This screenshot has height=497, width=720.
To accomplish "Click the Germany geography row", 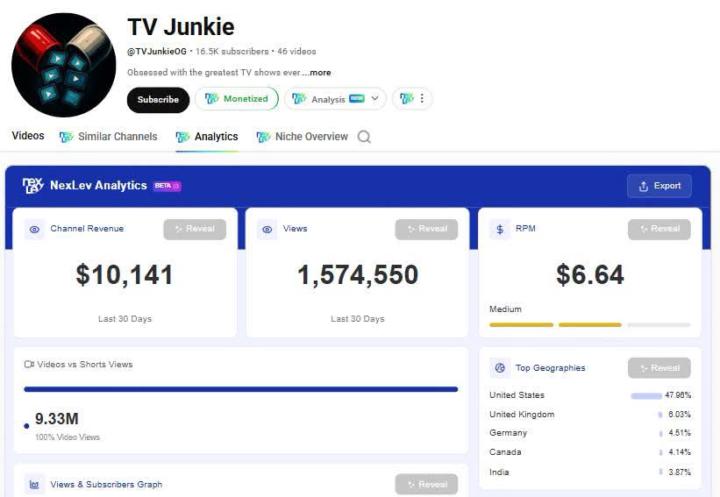I will pos(590,433).
